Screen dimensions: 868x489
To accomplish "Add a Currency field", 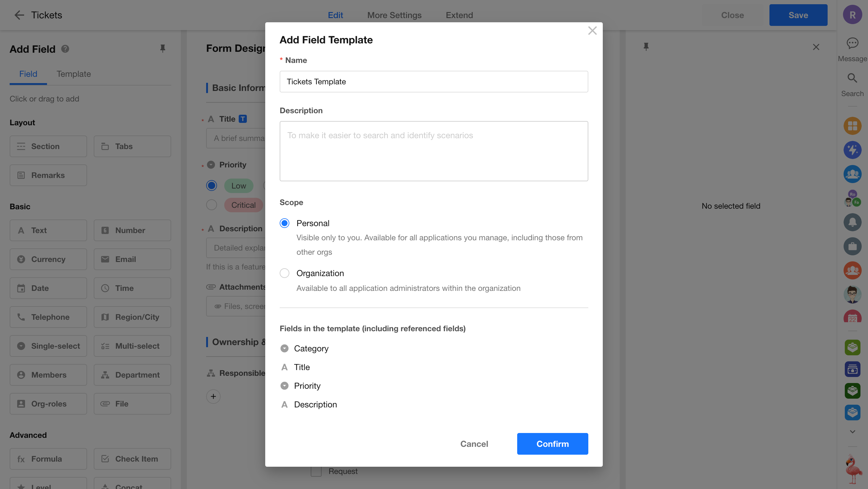I will [48, 260].
